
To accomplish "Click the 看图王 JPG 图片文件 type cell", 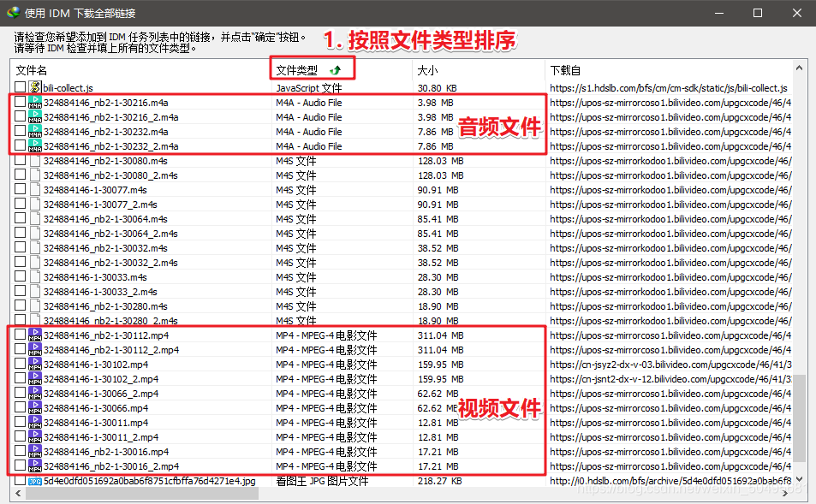I will (322, 481).
